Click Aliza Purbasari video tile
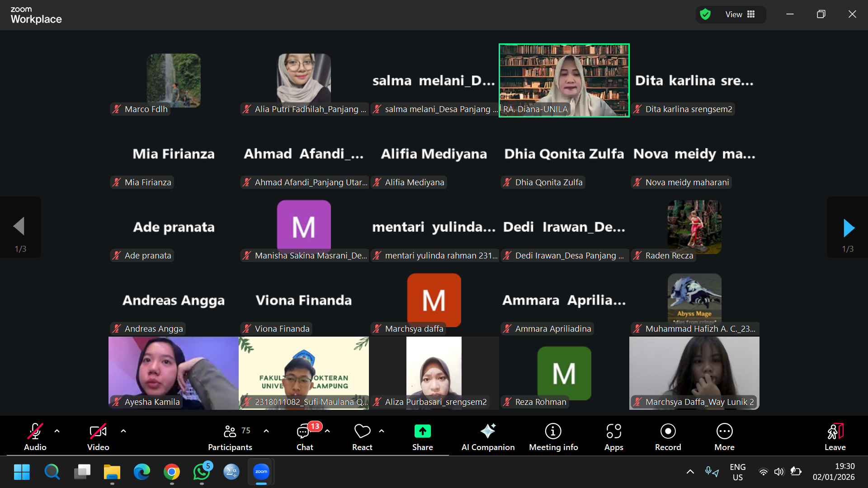The width and height of the screenshot is (868, 488). click(434, 373)
